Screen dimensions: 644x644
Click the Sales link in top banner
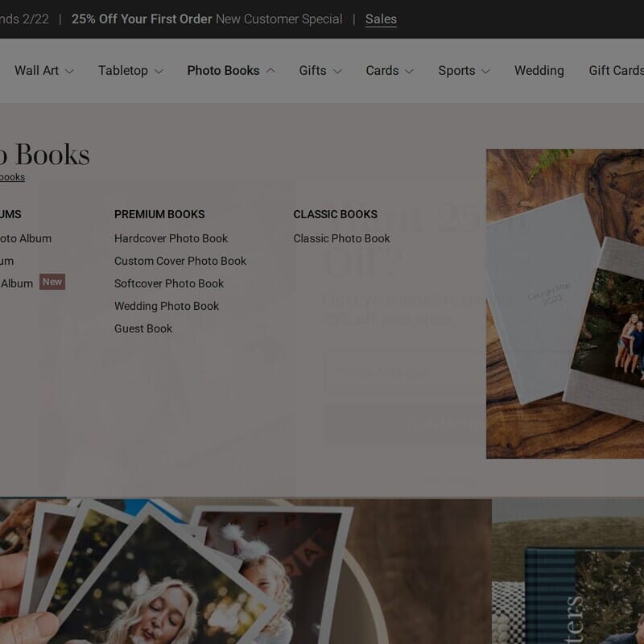coord(381,19)
